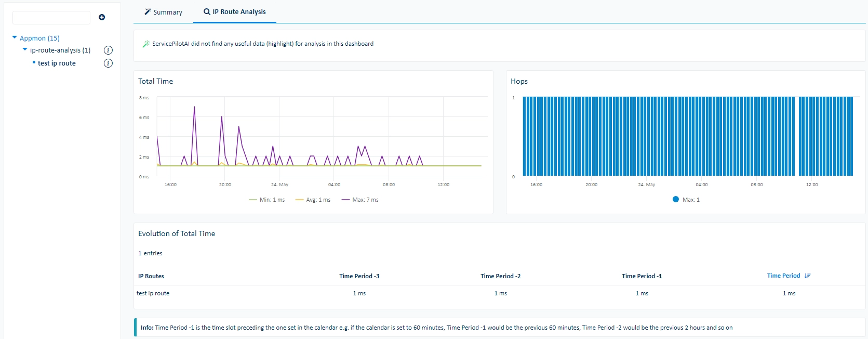Open info icon for ip-route-analysis
This screenshot has height=339, width=868.
click(108, 50)
